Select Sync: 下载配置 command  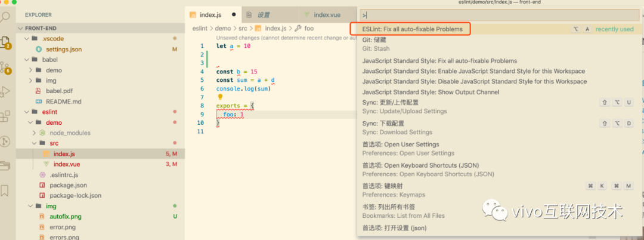click(x=500, y=128)
